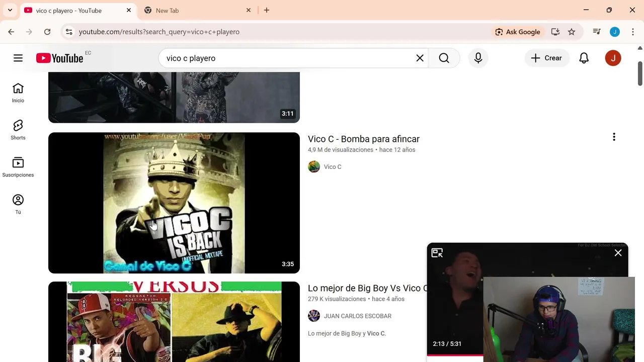Open JUAN CARLOS ESCOBAR channel avatar

(x=314, y=316)
